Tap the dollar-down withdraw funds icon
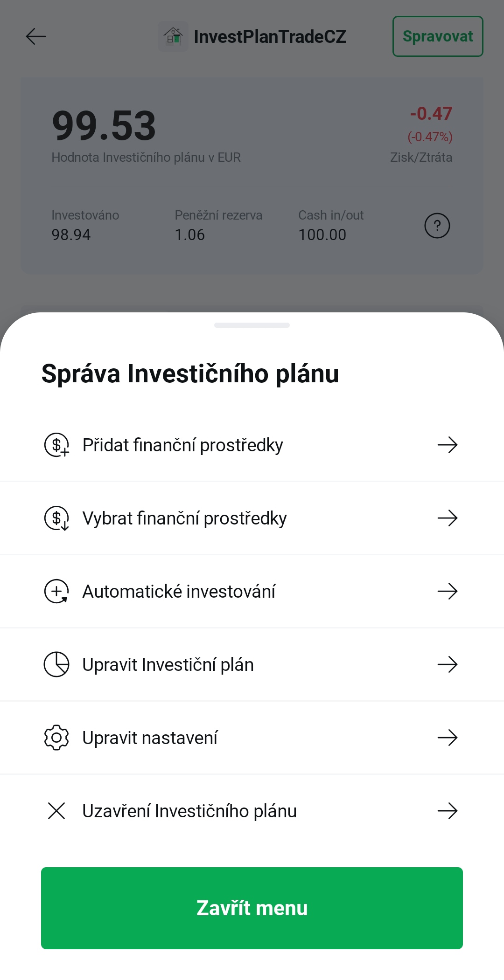504x980 pixels. click(56, 518)
